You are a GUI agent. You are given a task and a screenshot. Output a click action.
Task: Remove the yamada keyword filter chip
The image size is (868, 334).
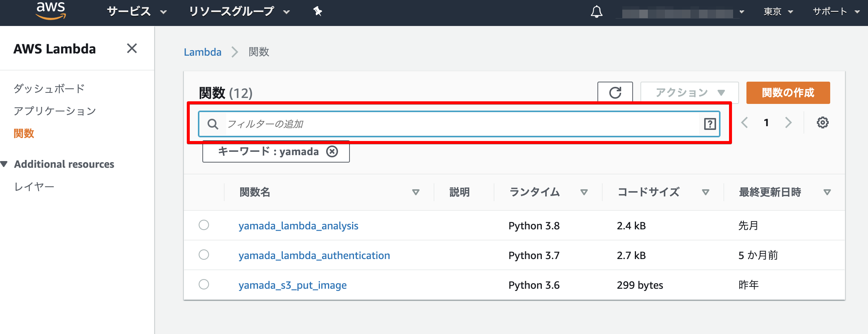[x=332, y=151]
